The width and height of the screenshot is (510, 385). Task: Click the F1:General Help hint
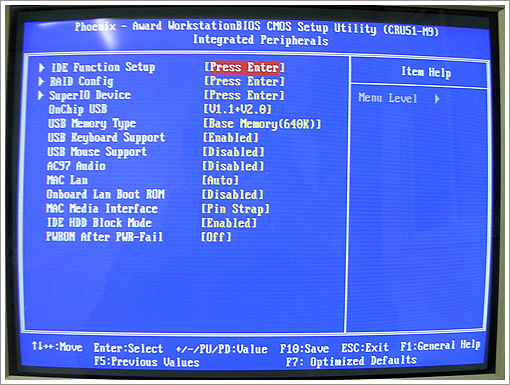pyautogui.click(x=440, y=346)
